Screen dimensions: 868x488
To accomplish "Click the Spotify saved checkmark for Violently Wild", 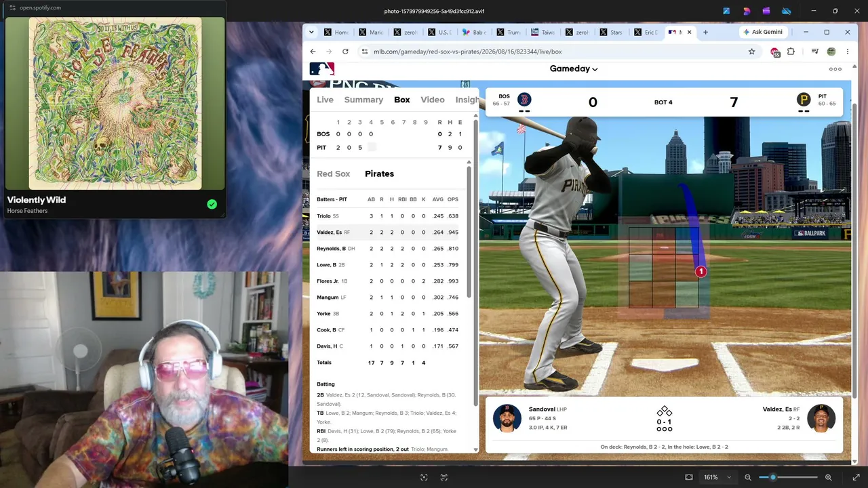I will pos(212,204).
